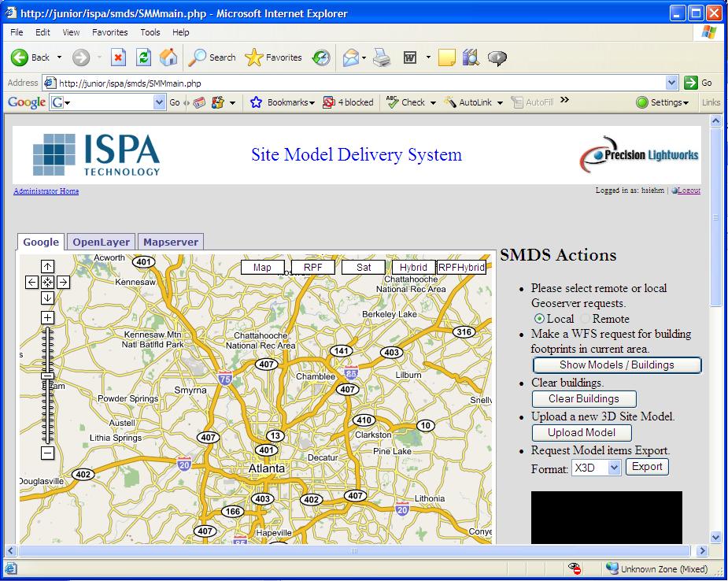Follow the Administrator Home link
The image size is (728, 581).
(x=46, y=191)
